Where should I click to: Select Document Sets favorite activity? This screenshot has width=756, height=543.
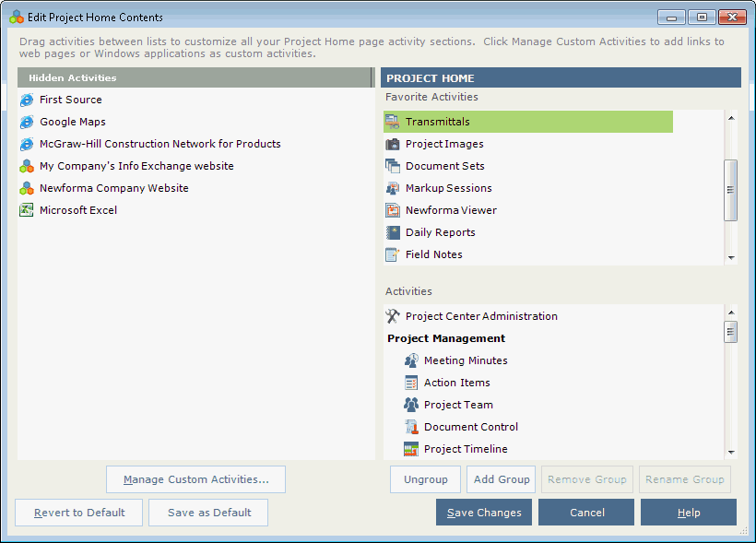pyautogui.click(x=445, y=166)
